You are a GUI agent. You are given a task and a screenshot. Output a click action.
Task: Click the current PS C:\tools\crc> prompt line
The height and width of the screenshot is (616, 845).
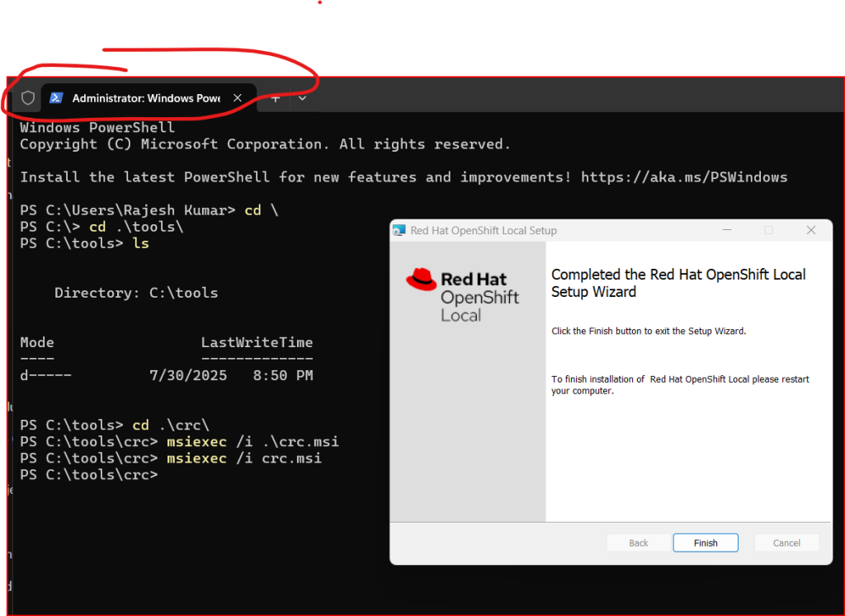click(89, 475)
